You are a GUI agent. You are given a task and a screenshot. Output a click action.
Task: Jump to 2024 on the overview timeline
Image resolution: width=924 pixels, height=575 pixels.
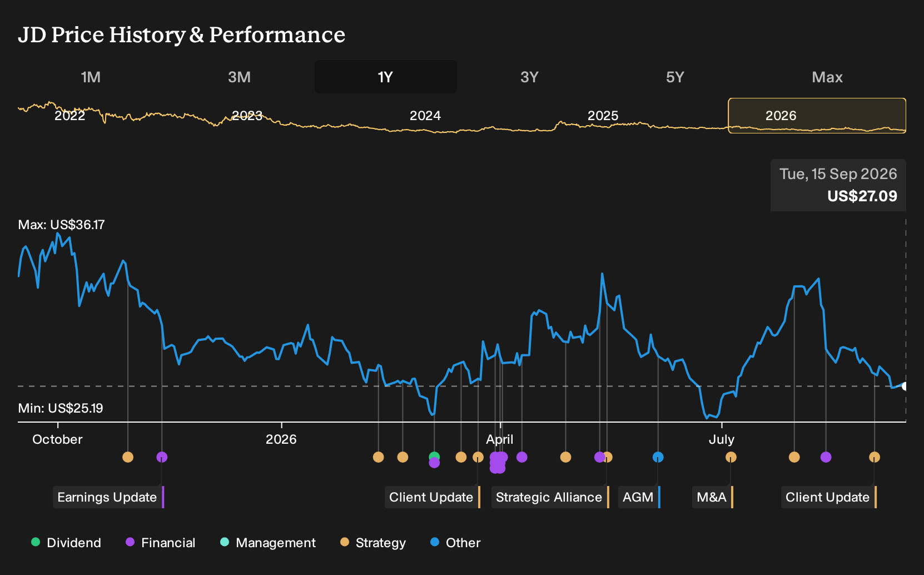tap(425, 116)
